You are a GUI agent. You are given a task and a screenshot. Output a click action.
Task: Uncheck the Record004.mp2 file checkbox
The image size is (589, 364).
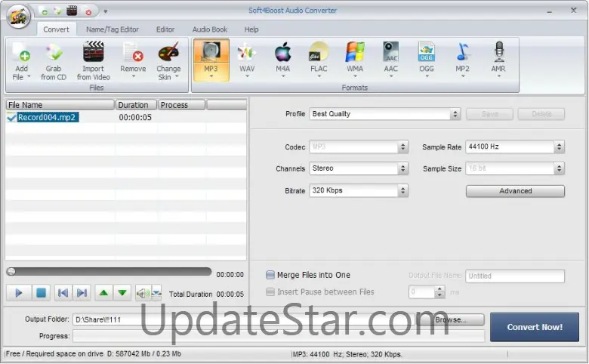[11, 118]
